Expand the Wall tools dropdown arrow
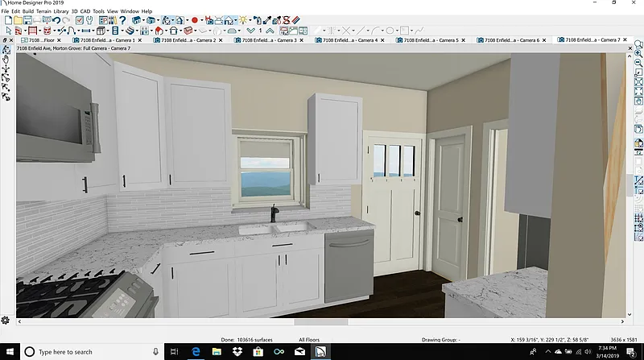The image size is (644, 360). click(25, 31)
